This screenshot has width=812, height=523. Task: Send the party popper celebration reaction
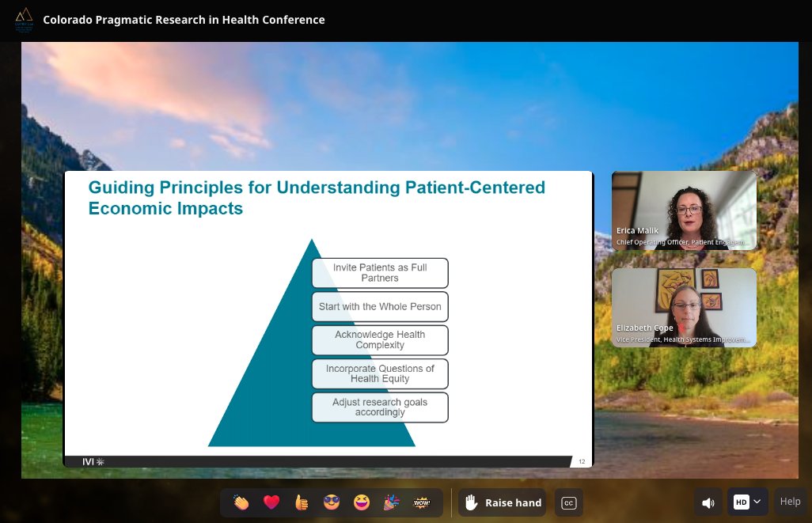click(x=390, y=502)
